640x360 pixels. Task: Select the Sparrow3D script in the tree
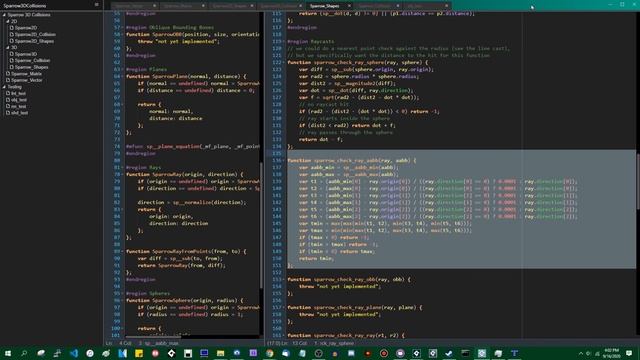26,54
